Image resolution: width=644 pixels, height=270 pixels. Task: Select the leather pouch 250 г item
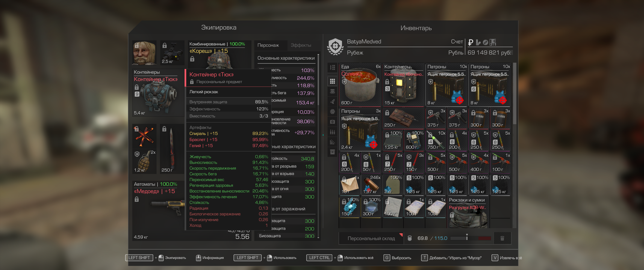403,118
